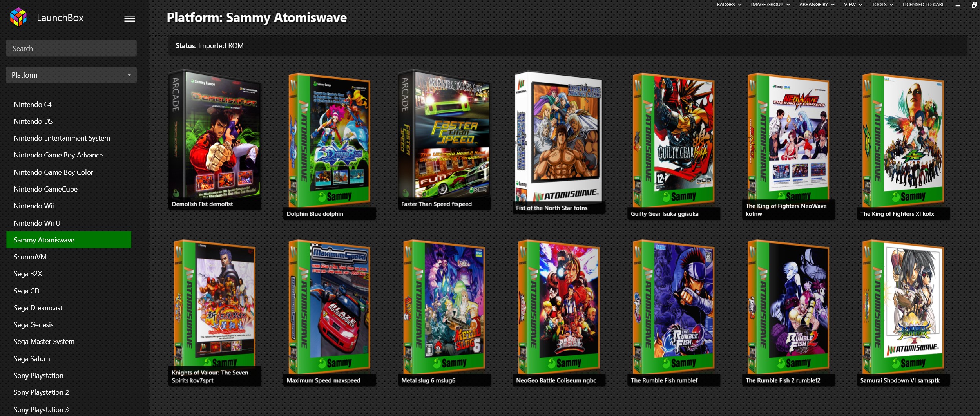Select the Dolphin Blue game cover
Image resolution: width=980 pixels, height=416 pixels.
(329, 140)
